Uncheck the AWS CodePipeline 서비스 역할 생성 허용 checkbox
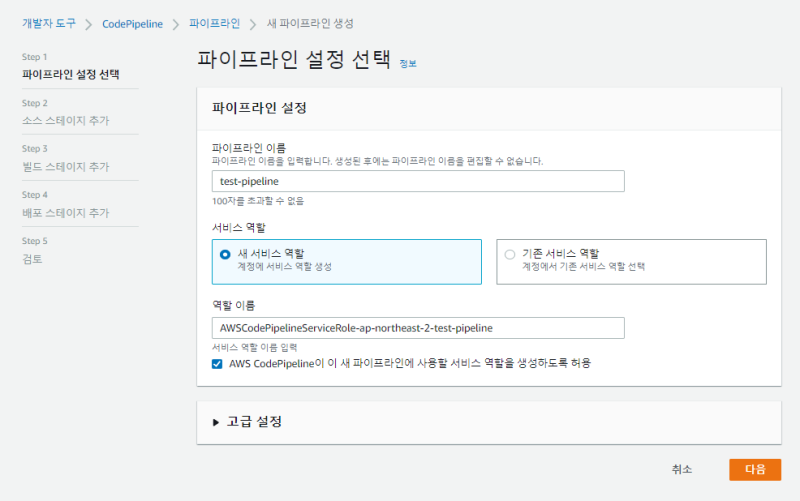This screenshot has width=800, height=501. point(217,364)
